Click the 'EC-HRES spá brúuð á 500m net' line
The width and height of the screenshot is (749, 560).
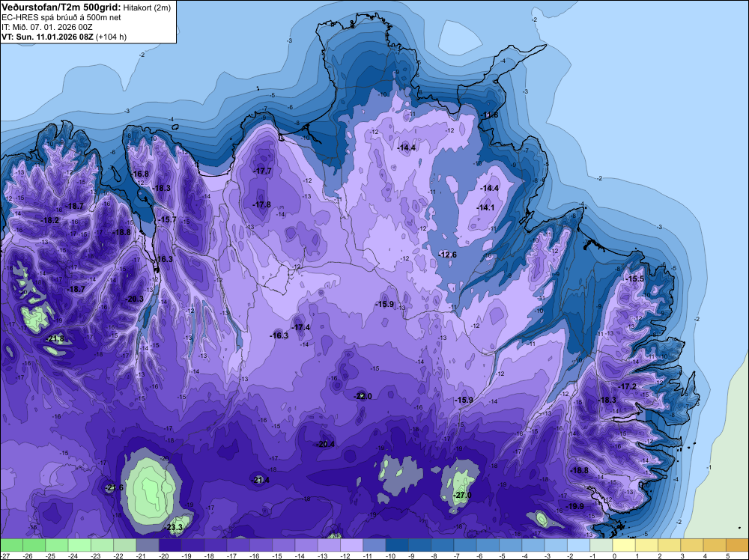click(x=61, y=18)
